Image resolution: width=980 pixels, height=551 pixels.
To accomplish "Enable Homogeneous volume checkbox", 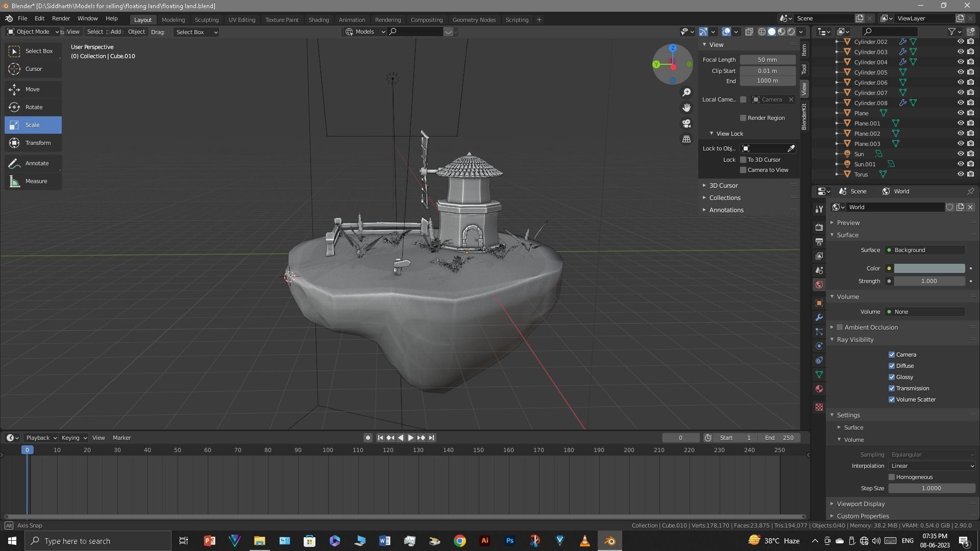I will click(892, 477).
